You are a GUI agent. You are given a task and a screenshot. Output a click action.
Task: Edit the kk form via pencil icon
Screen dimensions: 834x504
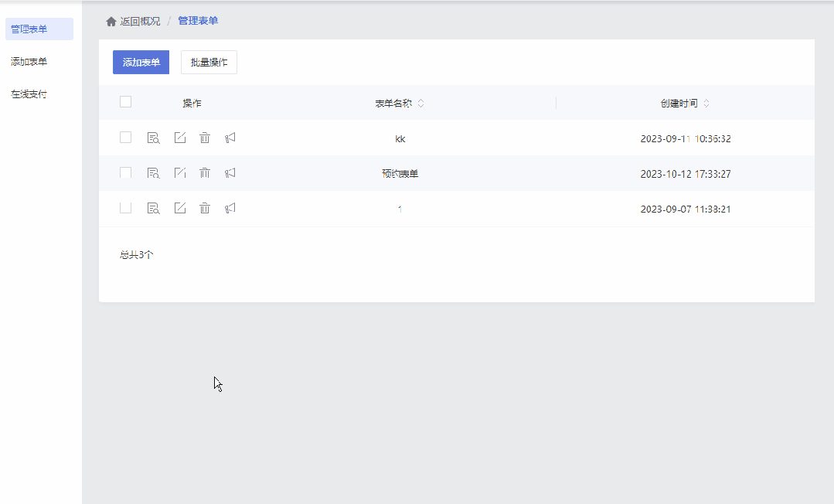[x=179, y=138]
